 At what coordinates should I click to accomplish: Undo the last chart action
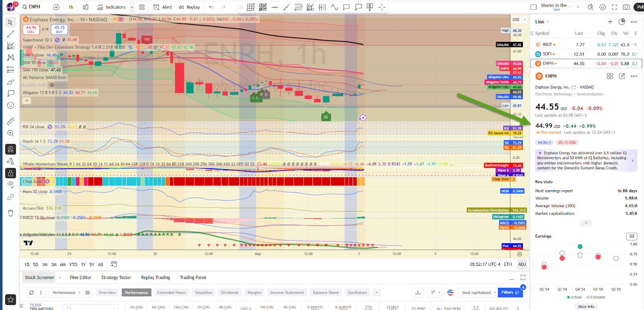[211, 7]
